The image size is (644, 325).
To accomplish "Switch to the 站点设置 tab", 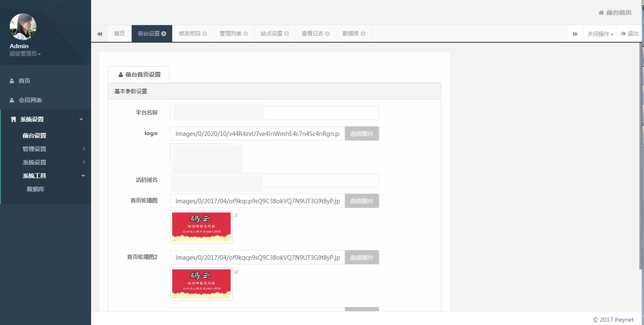I will click(x=272, y=33).
